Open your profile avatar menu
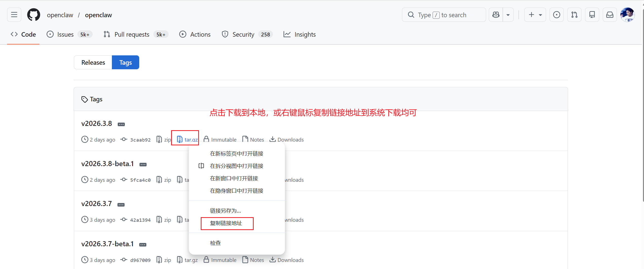 tap(628, 14)
